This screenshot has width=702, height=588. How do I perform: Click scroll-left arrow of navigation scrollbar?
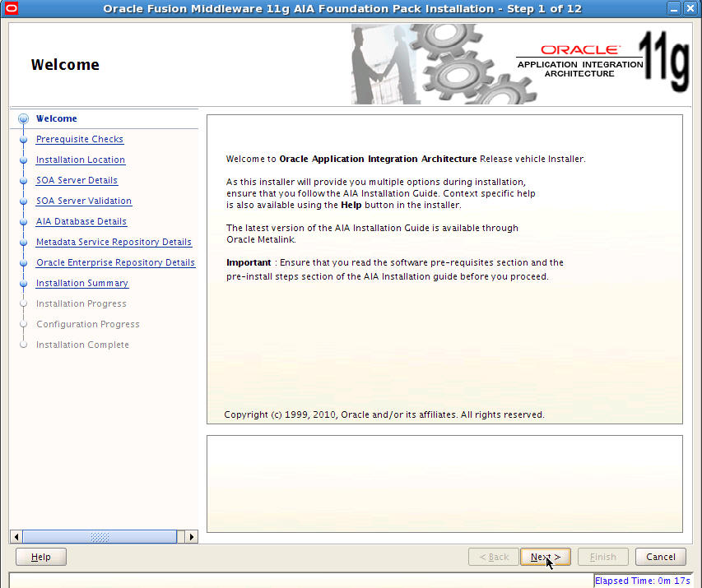16,536
